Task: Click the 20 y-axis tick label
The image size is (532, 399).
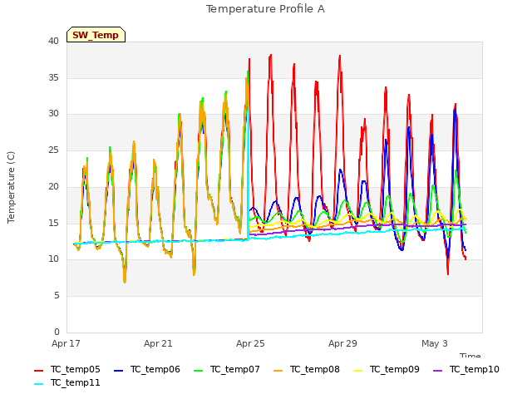Action: [53, 186]
